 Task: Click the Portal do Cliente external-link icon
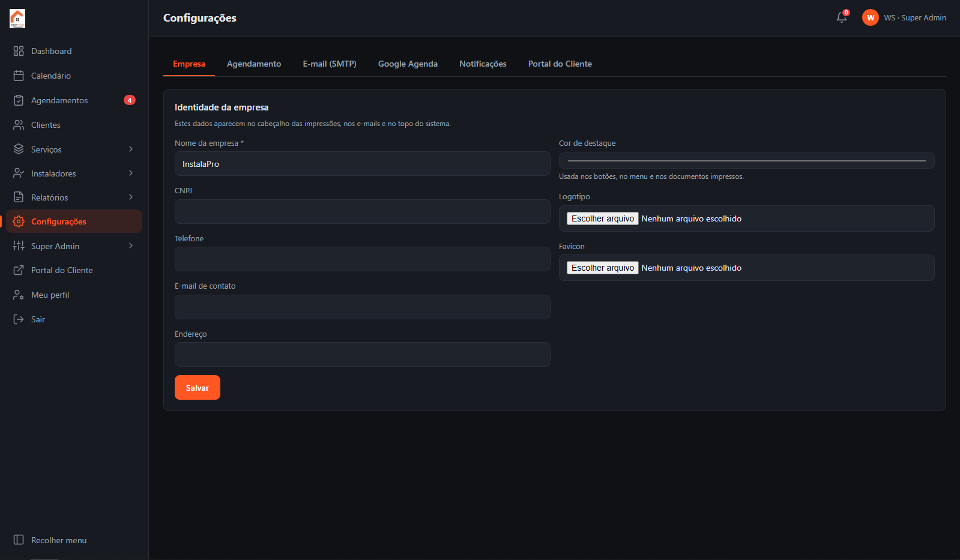click(x=19, y=270)
